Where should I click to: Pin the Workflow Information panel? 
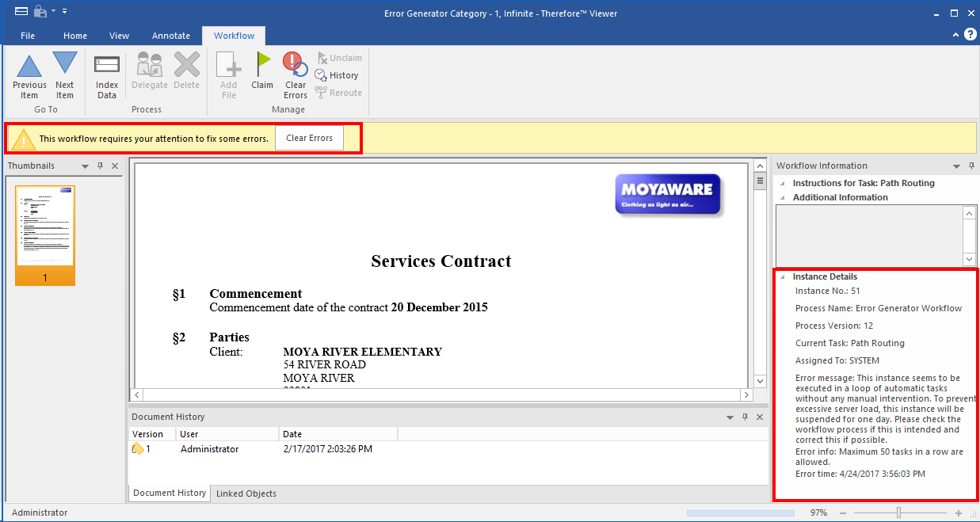pos(971,166)
